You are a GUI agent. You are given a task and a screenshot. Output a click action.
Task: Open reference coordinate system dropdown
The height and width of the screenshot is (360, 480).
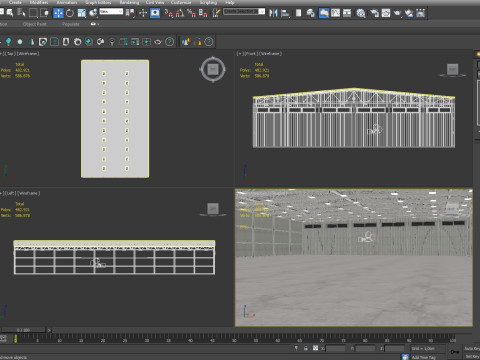click(111, 12)
